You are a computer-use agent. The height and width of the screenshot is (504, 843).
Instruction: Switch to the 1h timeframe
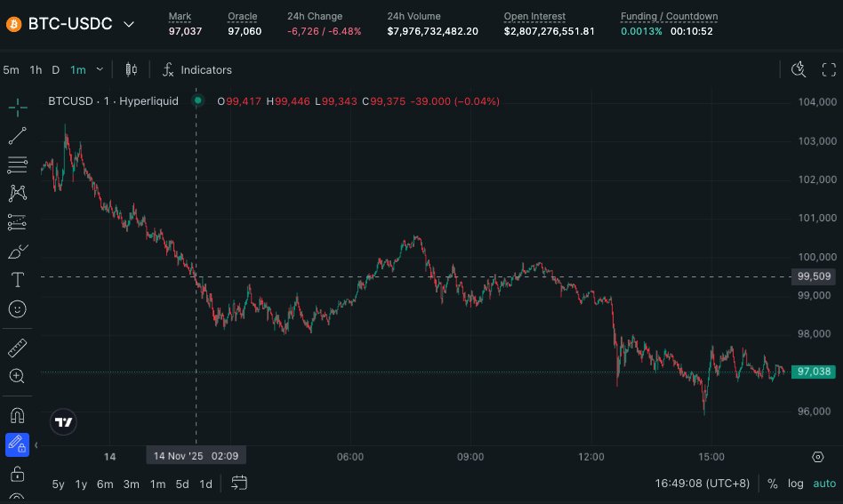tap(36, 69)
